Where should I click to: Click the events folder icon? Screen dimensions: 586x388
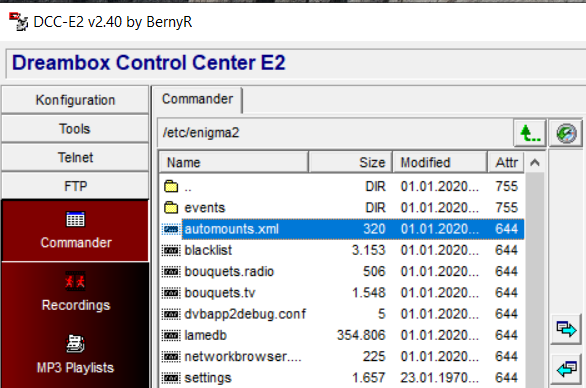coord(171,207)
